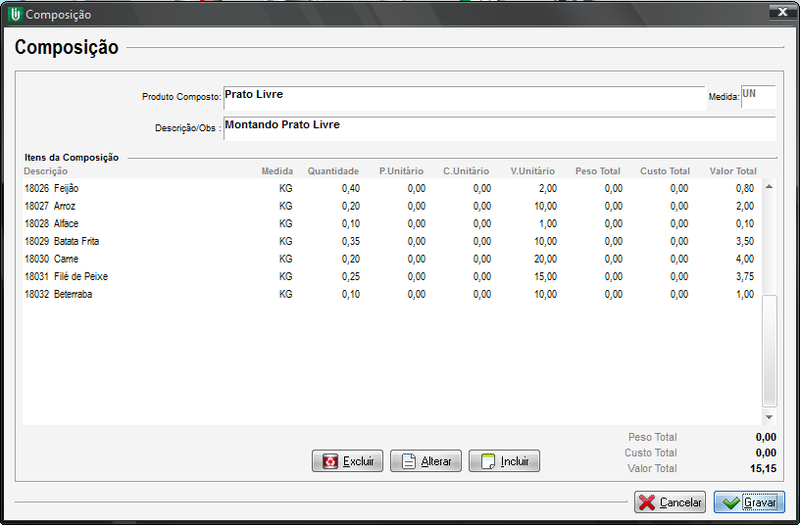Edit the Produto Composto field

pos(463,96)
